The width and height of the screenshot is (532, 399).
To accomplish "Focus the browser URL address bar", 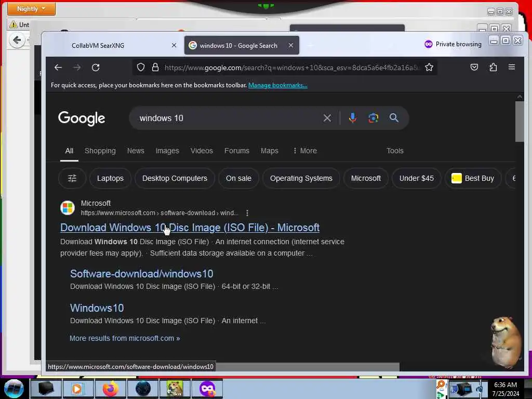I will pos(292,68).
